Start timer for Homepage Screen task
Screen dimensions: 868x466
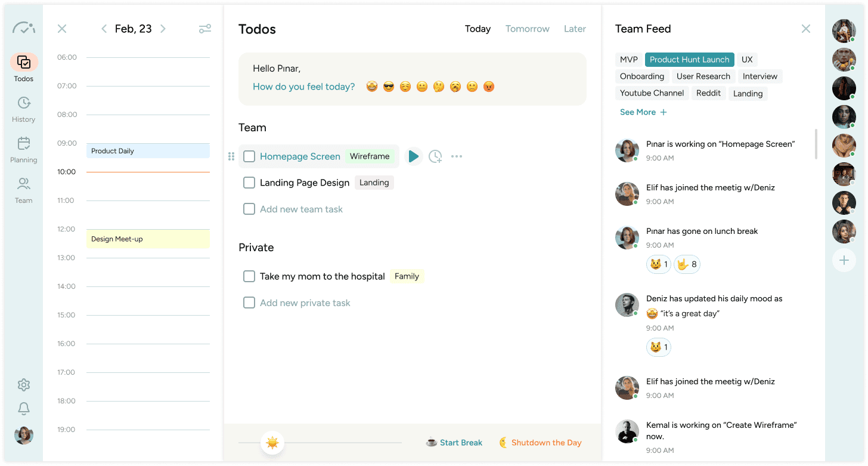point(413,156)
